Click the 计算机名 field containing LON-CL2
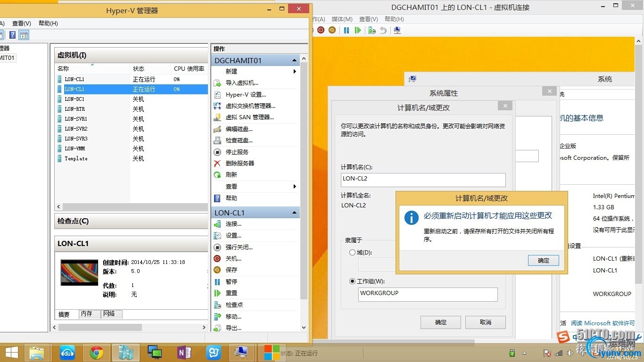644x362 pixels. click(423, 180)
